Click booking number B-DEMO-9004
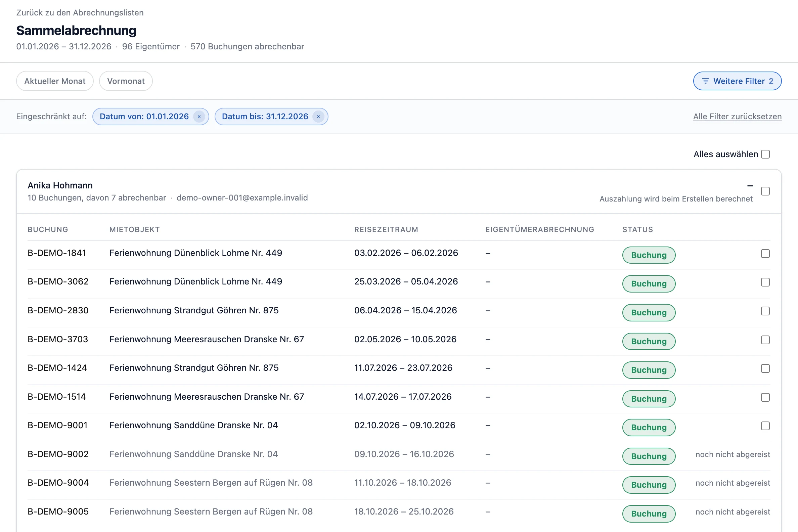Screen dimensions: 798x532 58,483
